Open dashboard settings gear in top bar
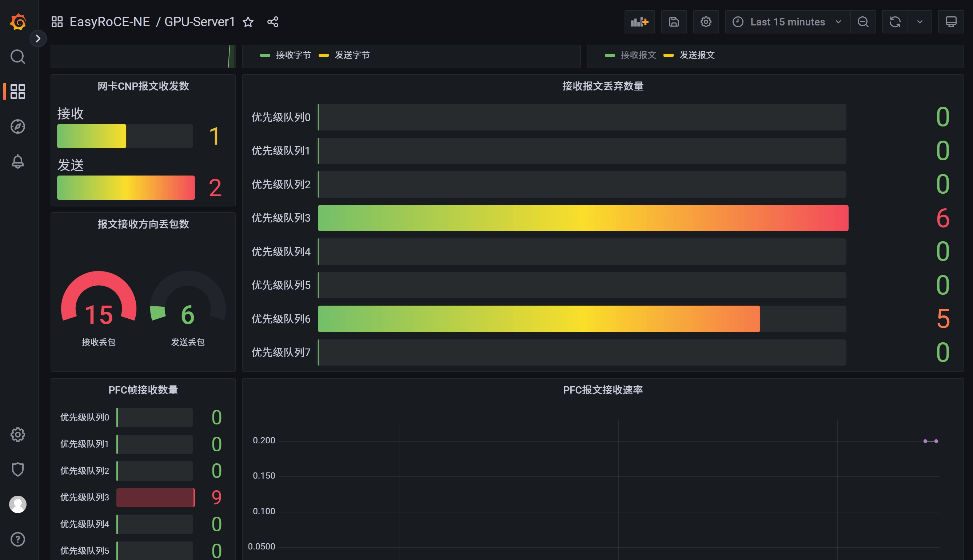 click(x=706, y=22)
